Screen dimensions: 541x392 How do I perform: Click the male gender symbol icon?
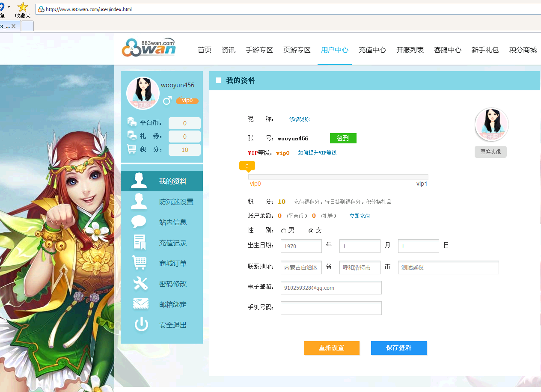pyautogui.click(x=167, y=100)
